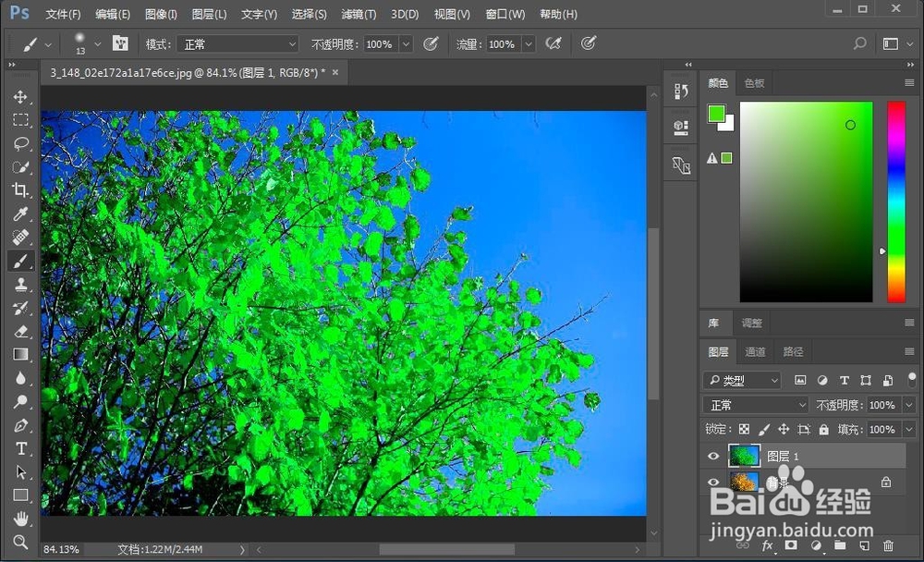Click the vertical hue slider strip
The width and height of the screenshot is (924, 562).
point(896,202)
